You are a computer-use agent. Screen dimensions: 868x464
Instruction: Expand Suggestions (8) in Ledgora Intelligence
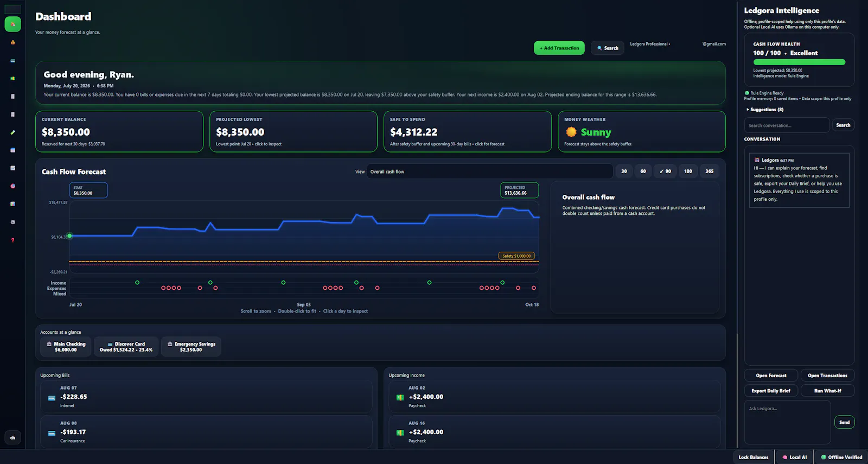pyautogui.click(x=765, y=110)
